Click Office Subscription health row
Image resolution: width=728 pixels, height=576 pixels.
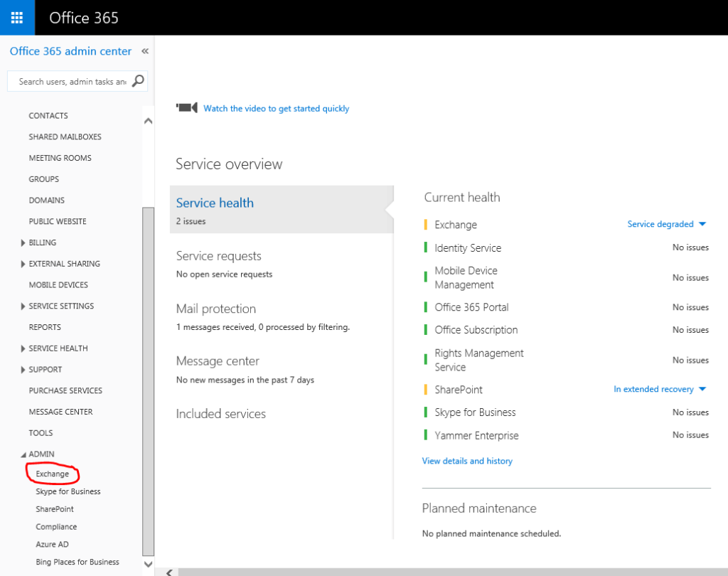pyautogui.click(x=567, y=330)
